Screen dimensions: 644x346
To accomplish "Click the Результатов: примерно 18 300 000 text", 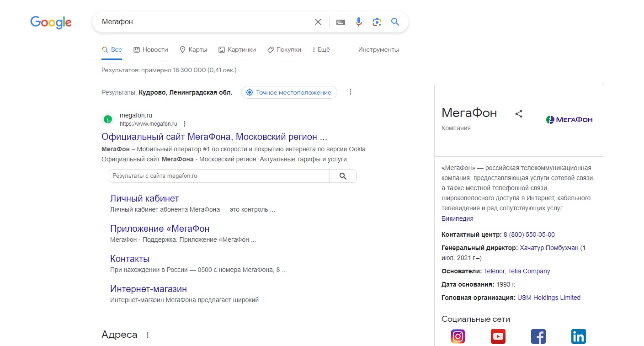I will point(169,70).
